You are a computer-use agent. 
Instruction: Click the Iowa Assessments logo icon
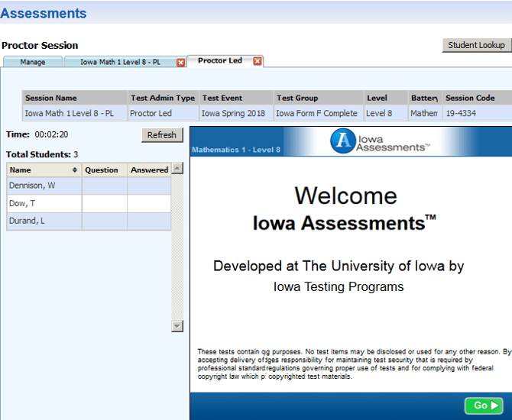click(342, 141)
